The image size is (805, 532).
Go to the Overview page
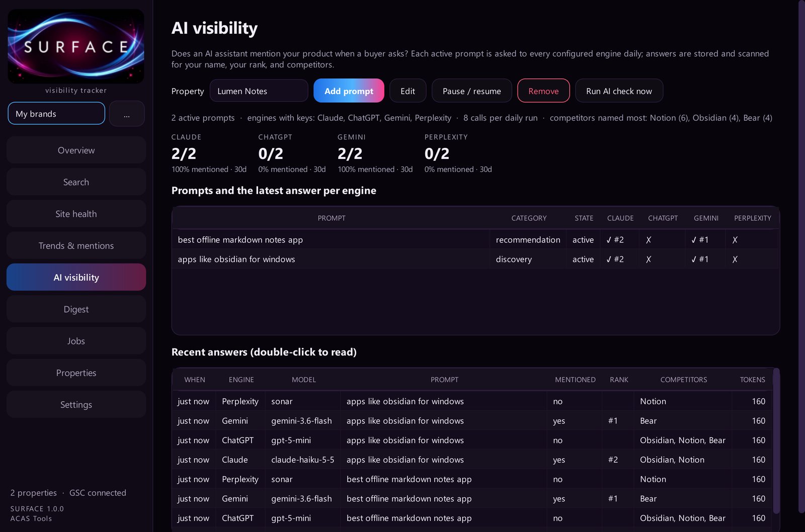pyautogui.click(x=76, y=150)
